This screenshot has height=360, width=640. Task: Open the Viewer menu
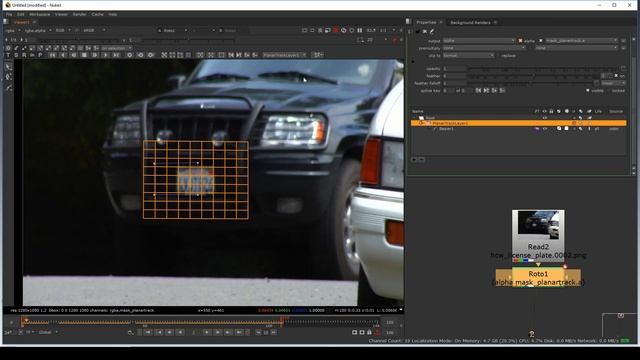tap(61, 14)
